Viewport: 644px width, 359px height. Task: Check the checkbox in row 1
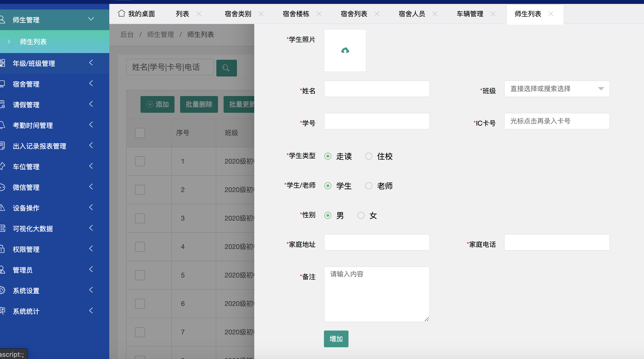pyautogui.click(x=140, y=161)
